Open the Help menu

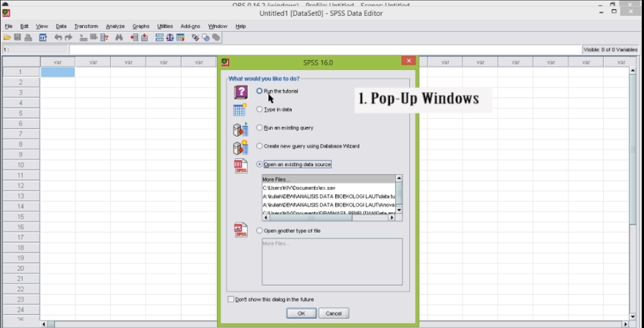241,26
